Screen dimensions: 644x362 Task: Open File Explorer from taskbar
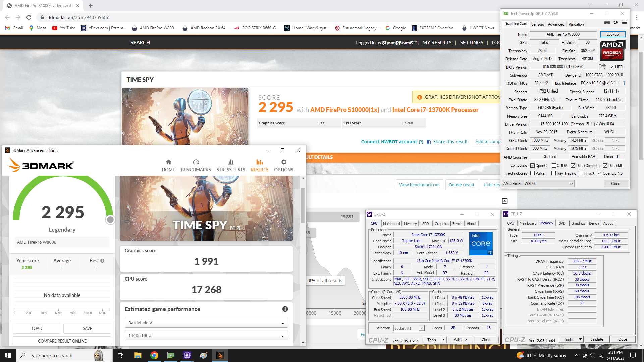[x=138, y=355]
